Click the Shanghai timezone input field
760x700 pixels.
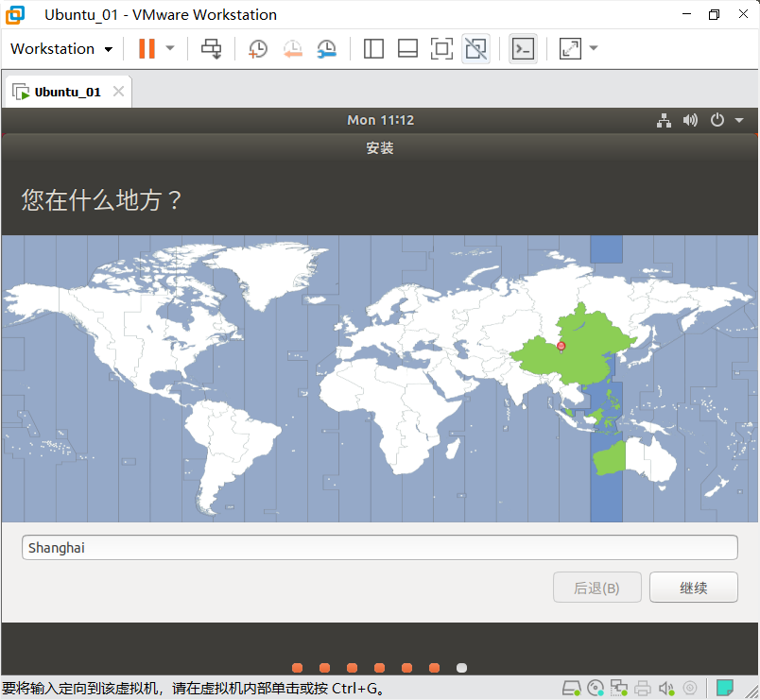click(379, 547)
